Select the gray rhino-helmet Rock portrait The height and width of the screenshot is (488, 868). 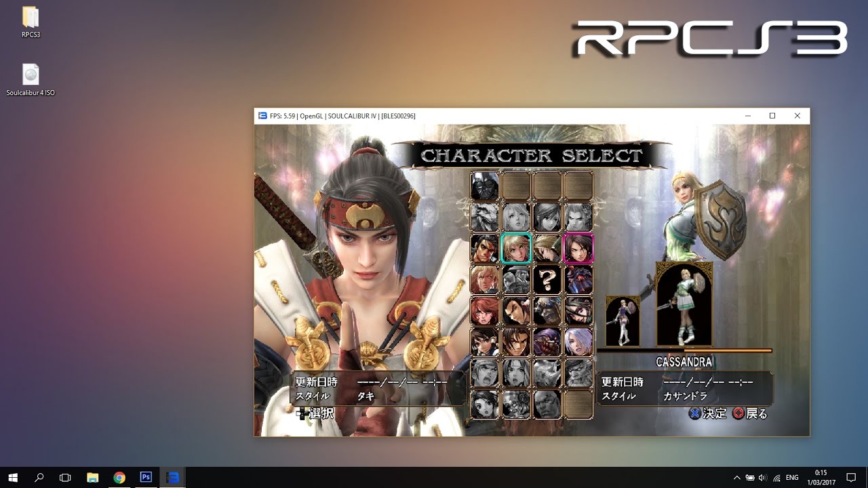tap(547, 373)
